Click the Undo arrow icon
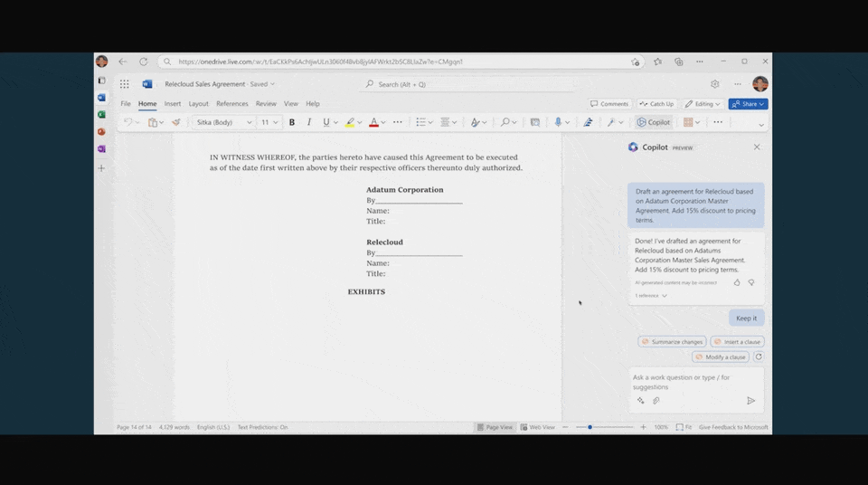 tap(128, 122)
